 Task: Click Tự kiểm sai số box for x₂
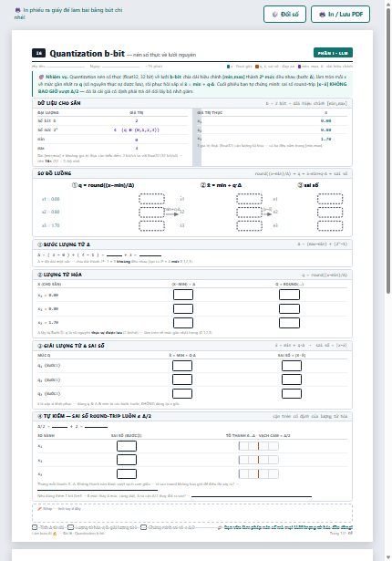pos(127,460)
